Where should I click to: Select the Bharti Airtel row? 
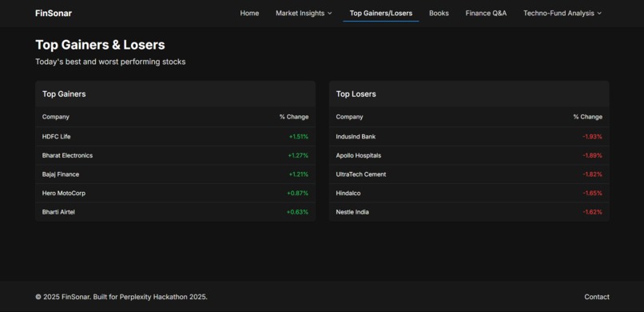pos(175,212)
